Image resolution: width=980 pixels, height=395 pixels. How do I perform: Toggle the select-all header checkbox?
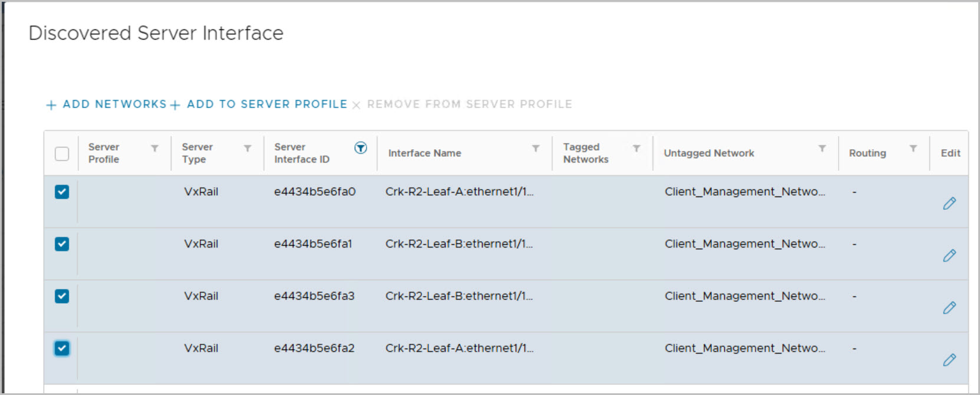pyautogui.click(x=62, y=153)
